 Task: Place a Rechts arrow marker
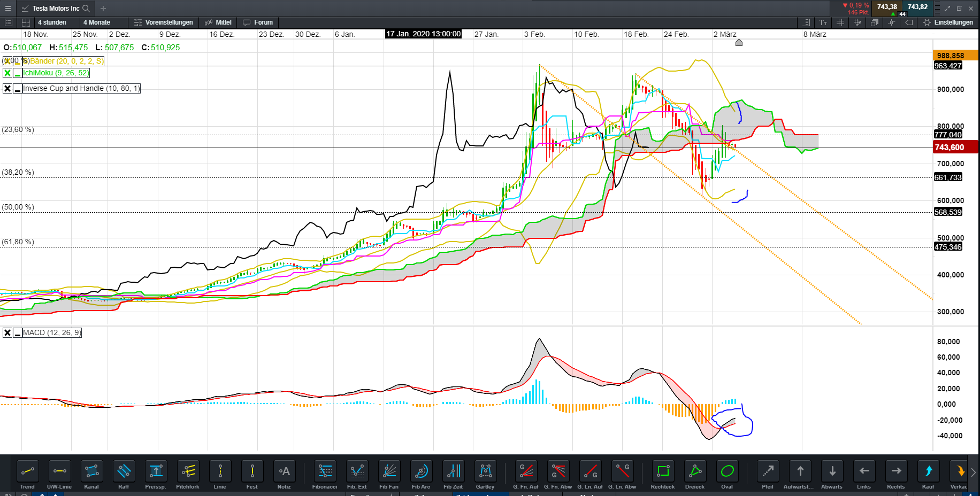pos(896,475)
